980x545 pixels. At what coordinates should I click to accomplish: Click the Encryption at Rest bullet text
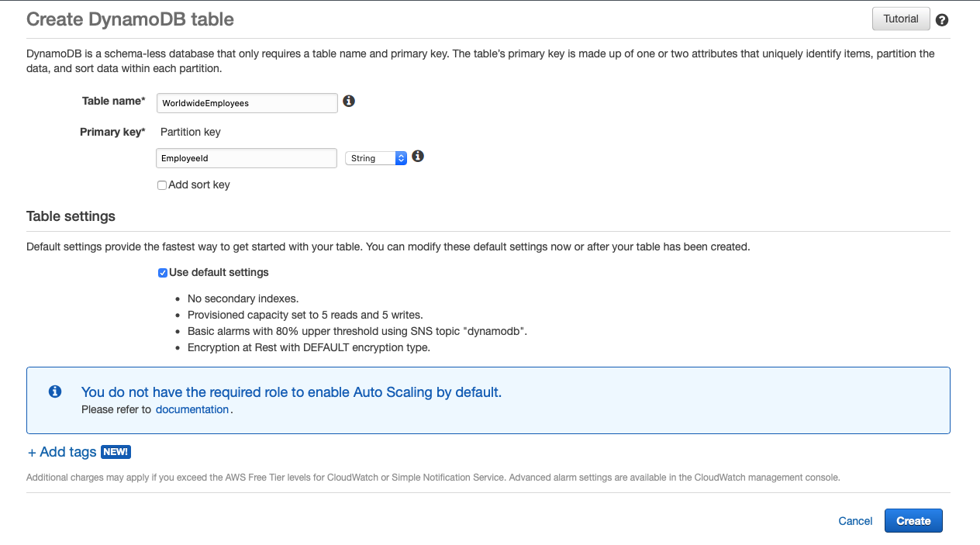(x=309, y=347)
